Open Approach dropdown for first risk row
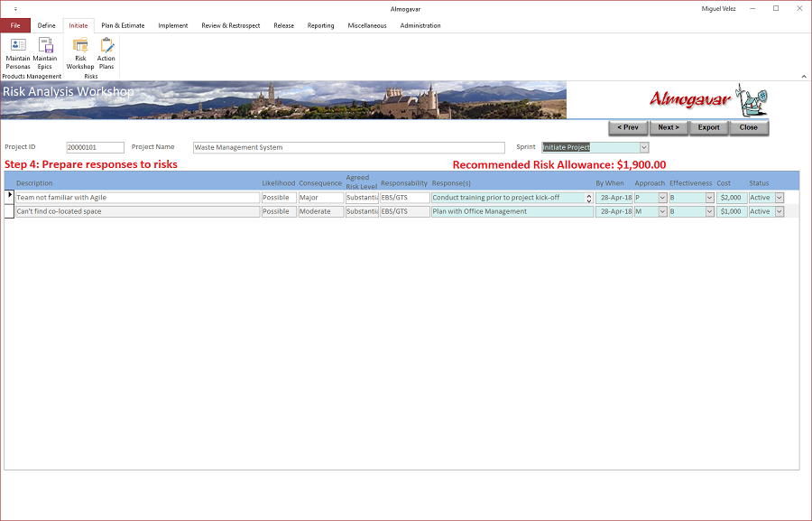Image resolution: width=812 pixels, height=521 pixels. tap(662, 198)
